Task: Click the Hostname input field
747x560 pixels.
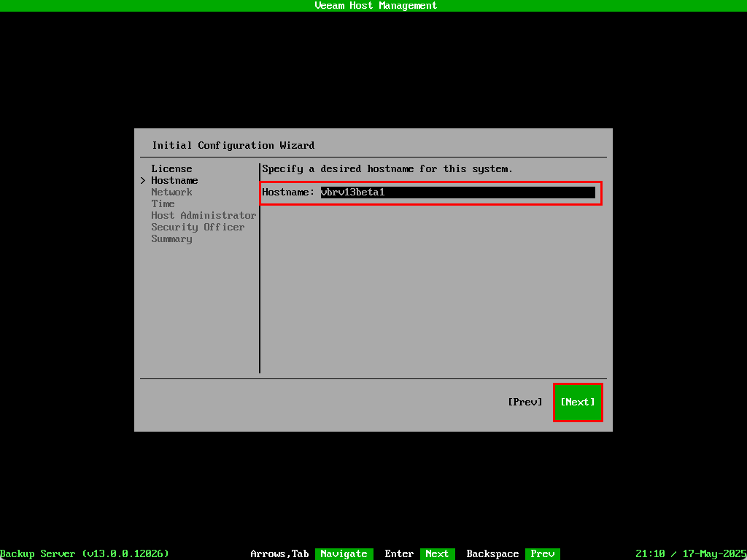Action: click(x=457, y=192)
